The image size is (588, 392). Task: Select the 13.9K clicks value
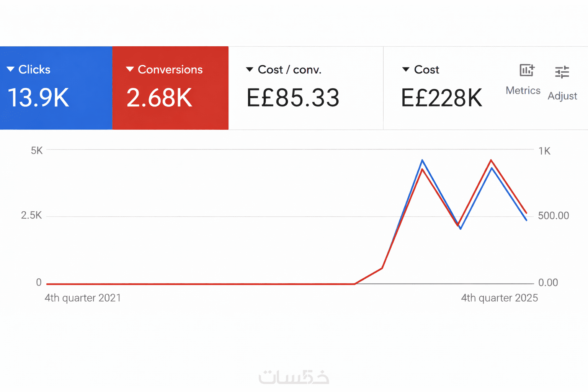38,98
